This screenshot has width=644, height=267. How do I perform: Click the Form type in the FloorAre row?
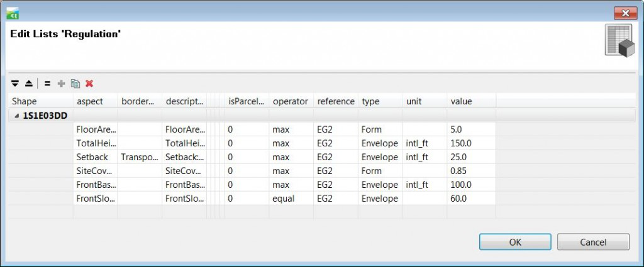click(x=380, y=129)
